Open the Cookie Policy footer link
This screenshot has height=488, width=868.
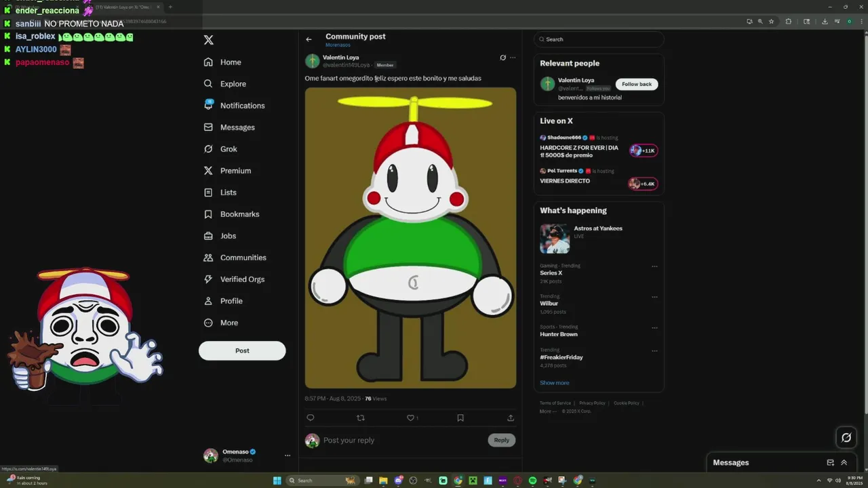[x=627, y=403]
